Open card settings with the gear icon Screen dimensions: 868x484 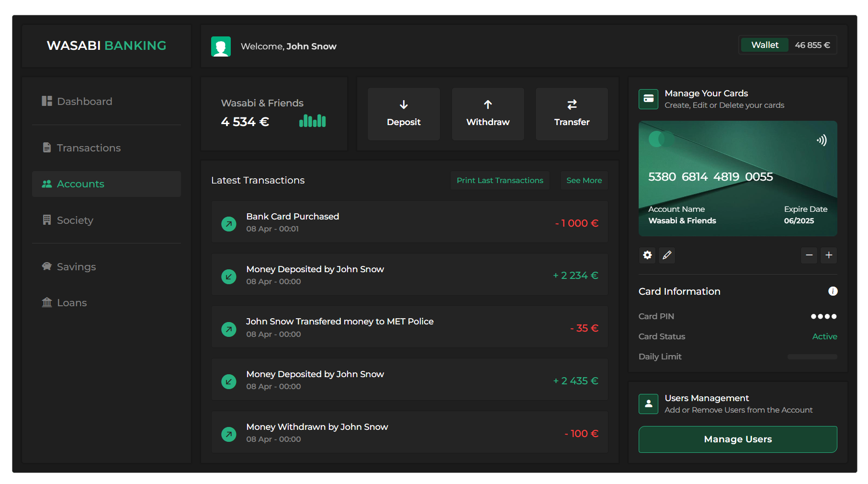pos(647,255)
